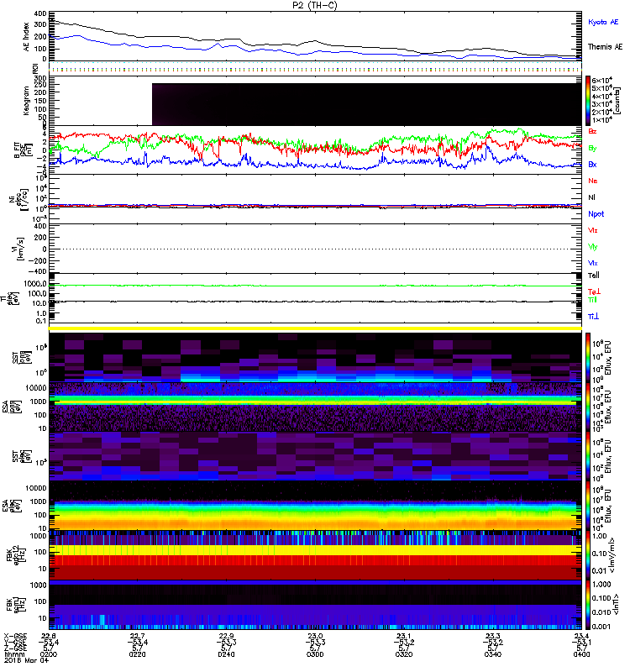
Task: Click the X-GSE row label
Action: (15, 636)
